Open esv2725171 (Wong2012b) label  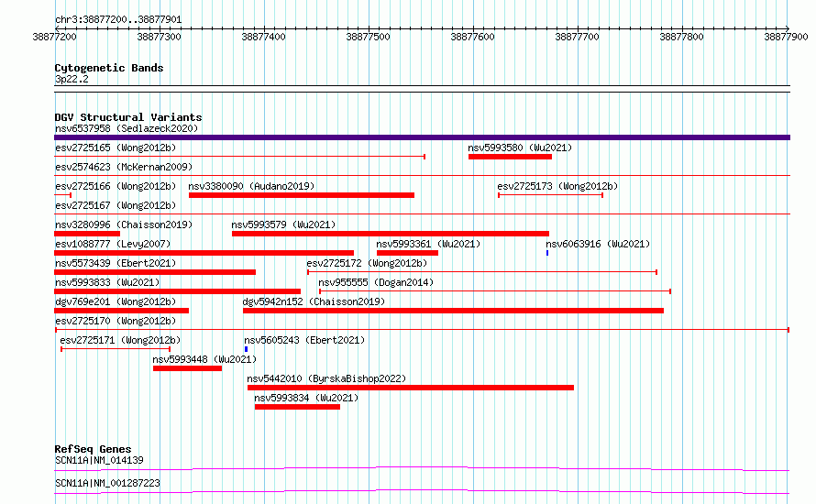(x=120, y=340)
